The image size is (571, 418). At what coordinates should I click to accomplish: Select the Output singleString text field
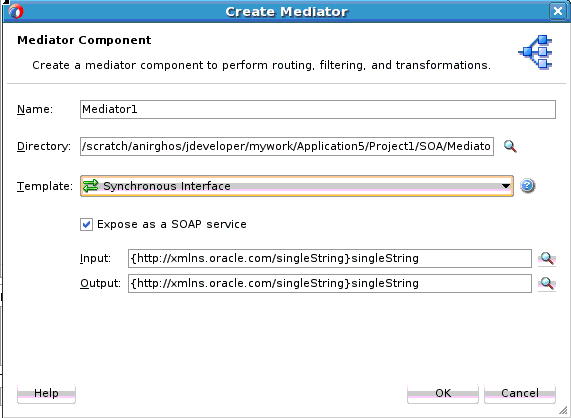(x=330, y=283)
